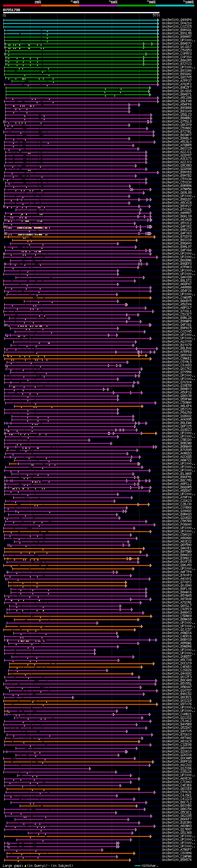The height and width of the screenshot is (868, 197).
Task: Select hit UniRef100_C1WPW6
Action: point(177,856)
